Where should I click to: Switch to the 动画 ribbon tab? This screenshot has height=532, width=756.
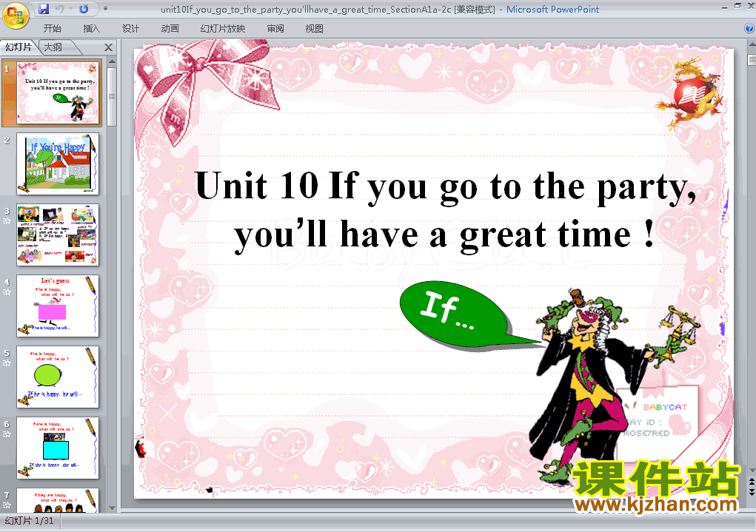pos(170,28)
